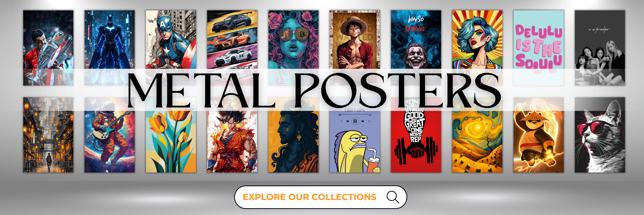Open the Batman neon city poster

pos(110,48)
